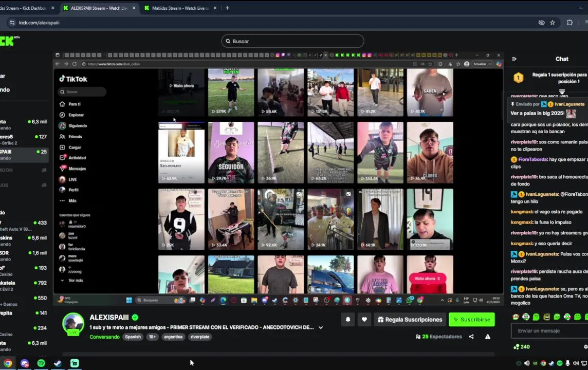Screen dimensions: 588x370
Task: Click the TikTok Para ti home icon in the stream
Action: pyautogui.click(x=62, y=104)
